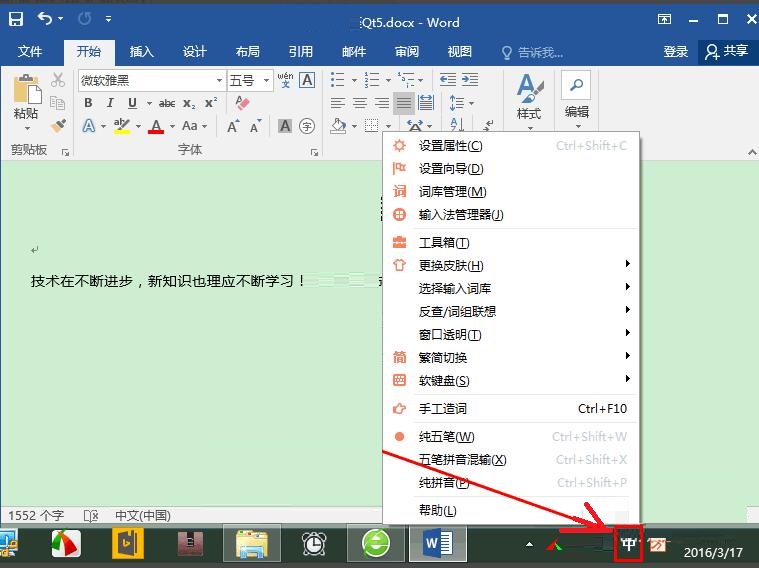This screenshot has height=568, width=759.
Task: Click 中文(中国) language in status bar
Action: pos(143,516)
